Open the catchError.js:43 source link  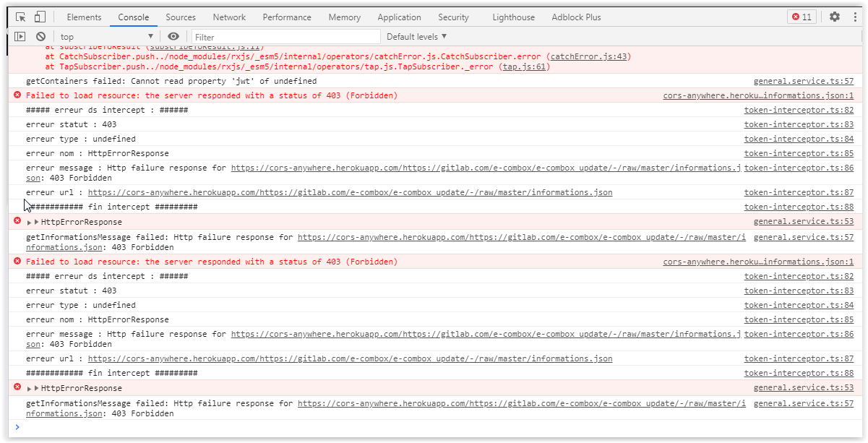coord(588,56)
